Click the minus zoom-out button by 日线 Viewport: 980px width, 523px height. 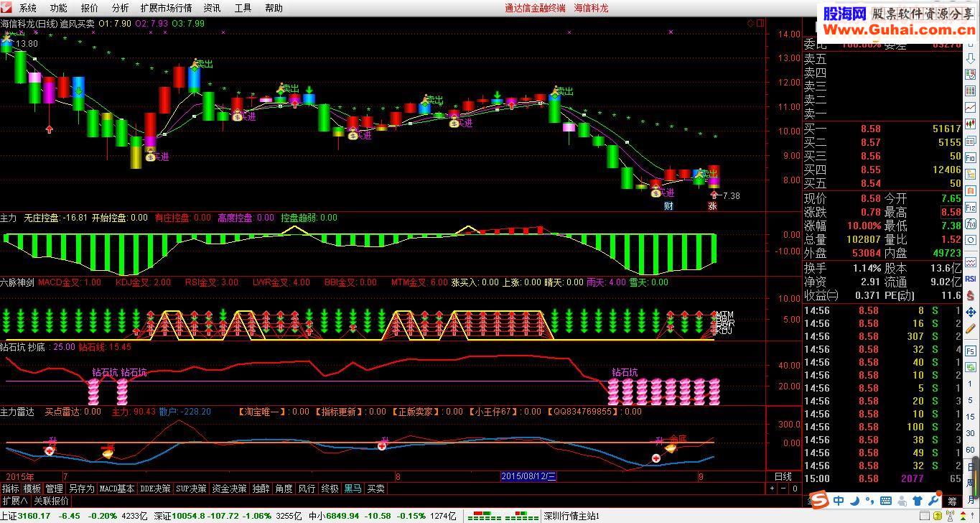(783, 489)
